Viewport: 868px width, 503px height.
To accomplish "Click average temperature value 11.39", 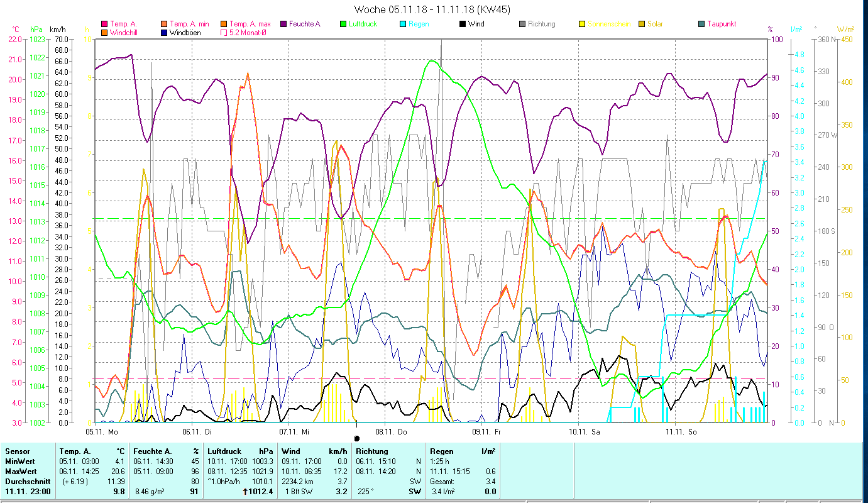I will tap(116, 482).
